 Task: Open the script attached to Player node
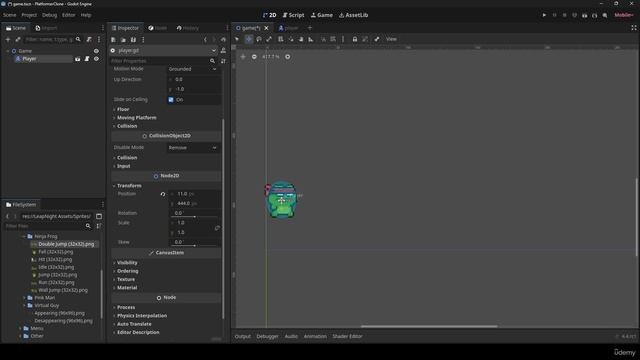coord(87,59)
